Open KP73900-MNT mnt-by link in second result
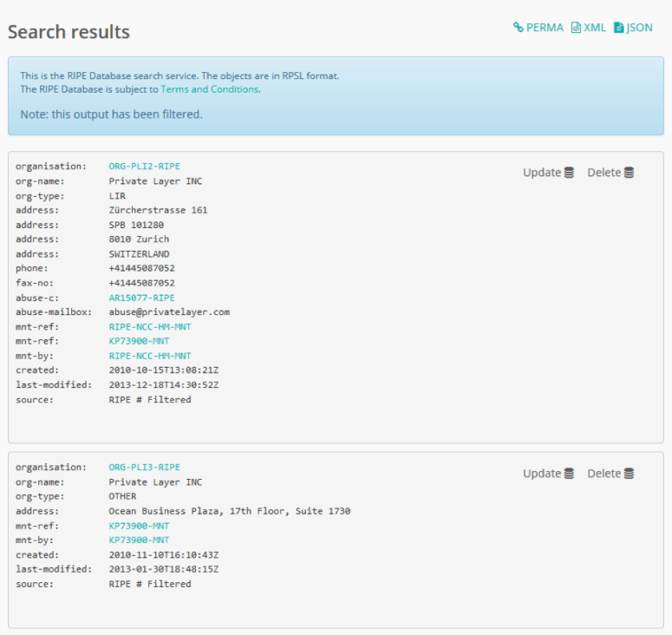 [139, 540]
